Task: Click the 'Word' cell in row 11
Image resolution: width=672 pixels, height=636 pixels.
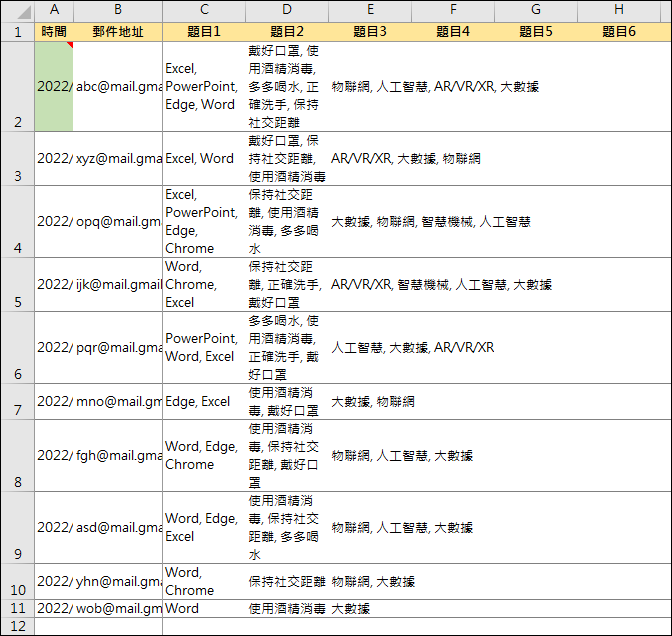Action: (x=204, y=609)
